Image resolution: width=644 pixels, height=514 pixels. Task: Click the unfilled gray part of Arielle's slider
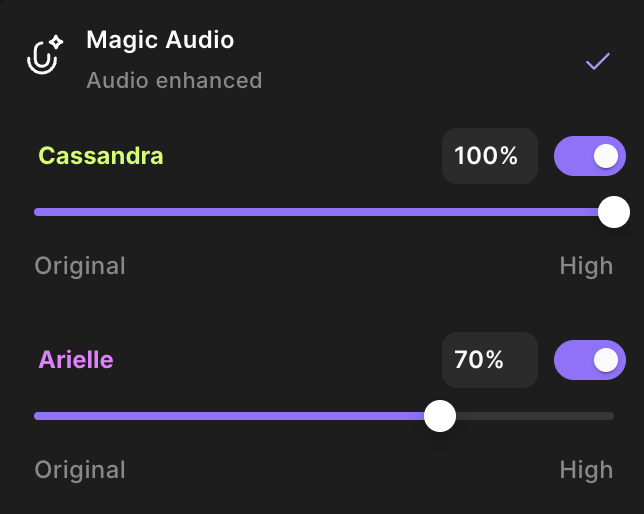tap(535, 416)
